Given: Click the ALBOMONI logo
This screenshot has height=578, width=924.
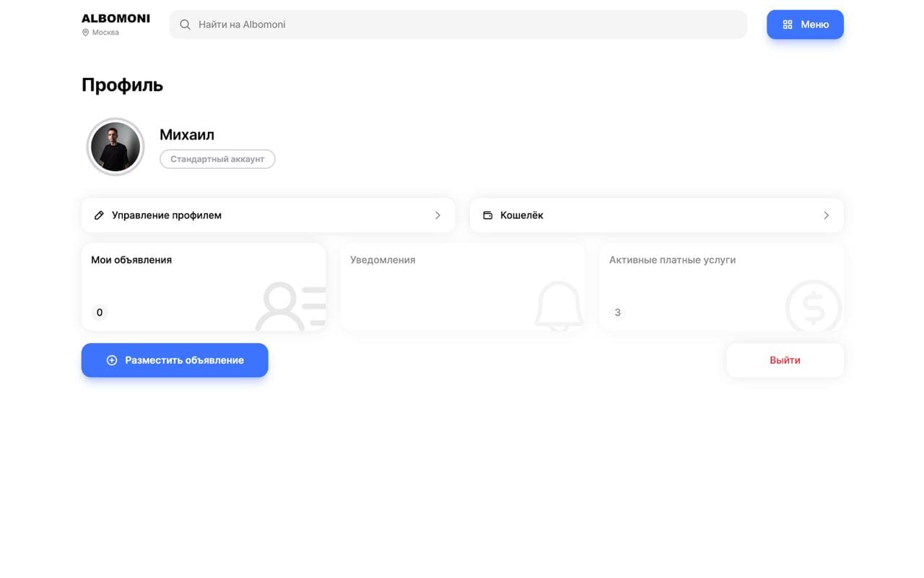Looking at the screenshot, I should pyautogui.click(x=115, y=19).
